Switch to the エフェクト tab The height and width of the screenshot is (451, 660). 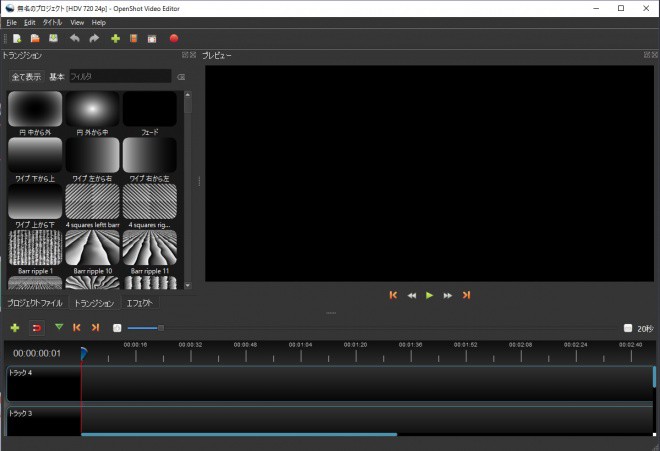(x=140, y=303)
